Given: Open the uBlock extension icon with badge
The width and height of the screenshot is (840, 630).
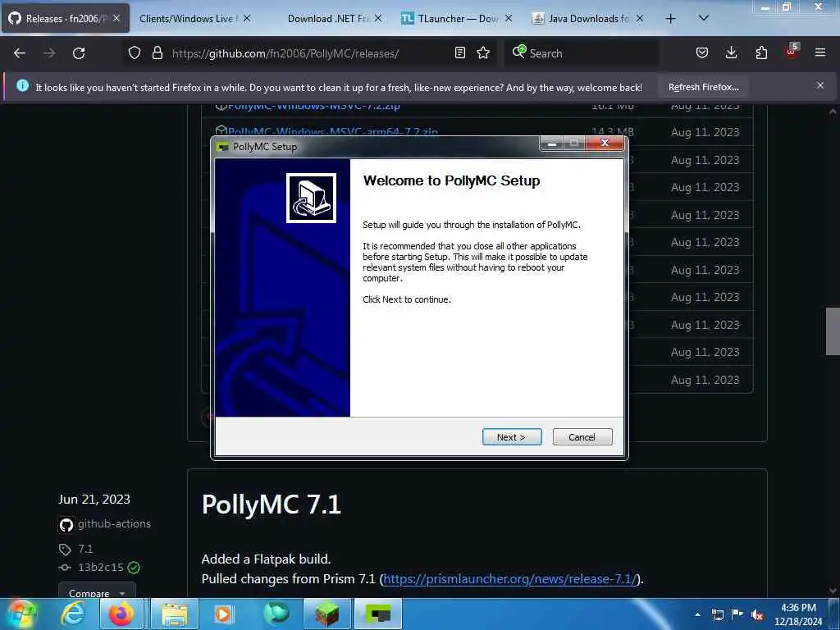Looking at the screenshot, I should tap(792, 52).
